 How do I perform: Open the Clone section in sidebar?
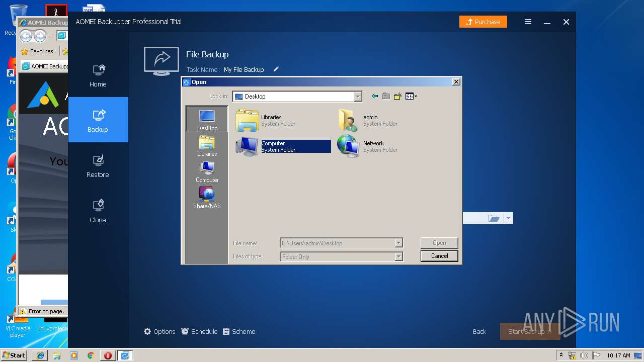[98, 211]
